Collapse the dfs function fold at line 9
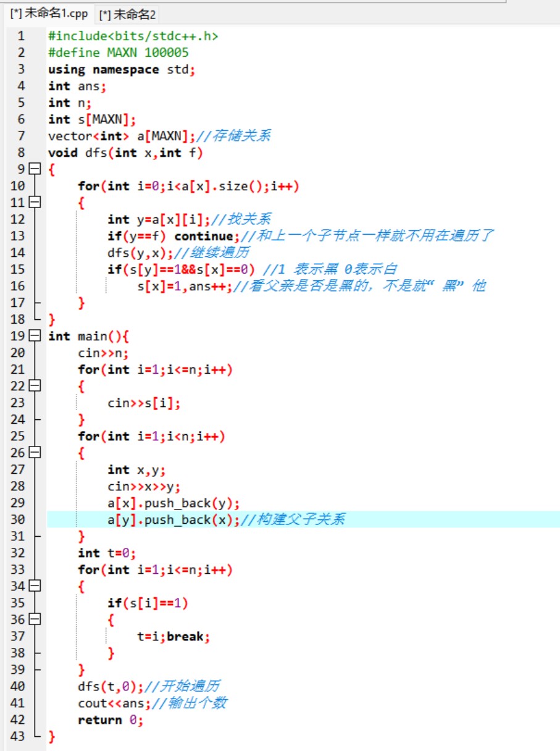This screenshot has height=751, width=560. (35, 169)
